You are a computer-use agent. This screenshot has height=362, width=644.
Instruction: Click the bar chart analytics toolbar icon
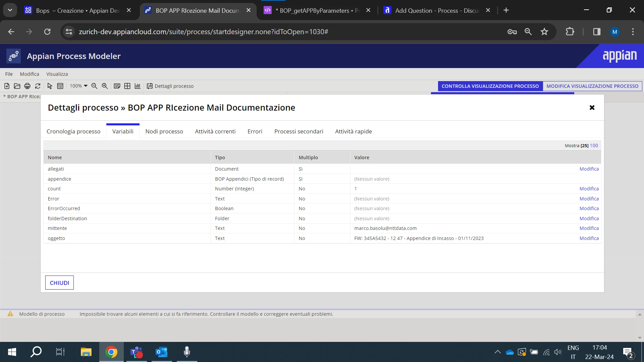pos(138,86)
